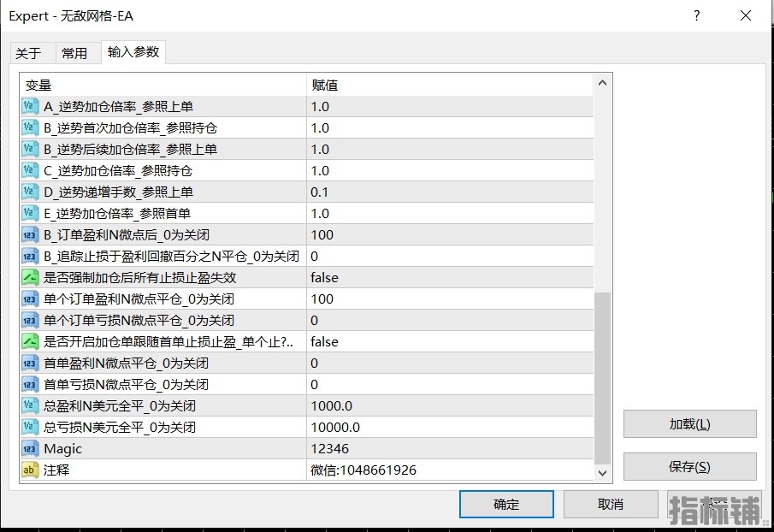774x532 pixels.
Task: Click the icon beside C_逆势加仓倍率_参照持仓
Action: click(x=30, y=171)
